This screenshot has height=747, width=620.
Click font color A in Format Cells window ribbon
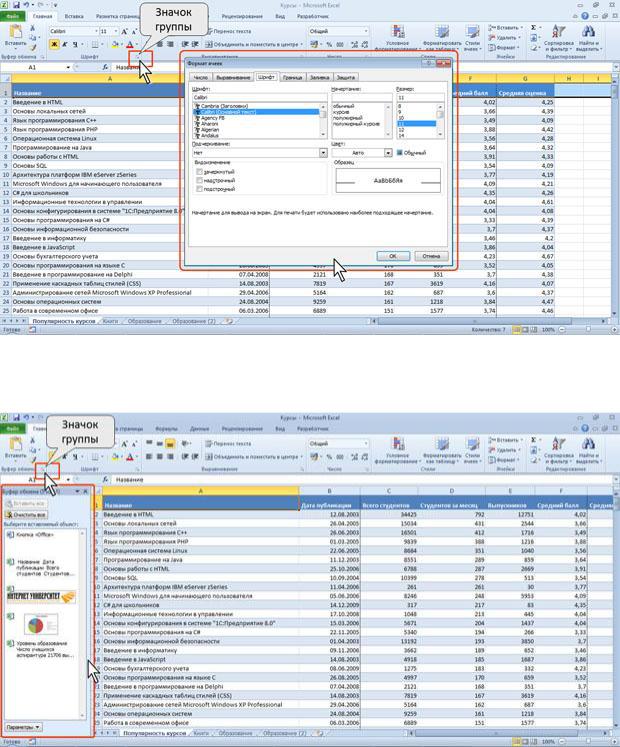coord(129,45)
